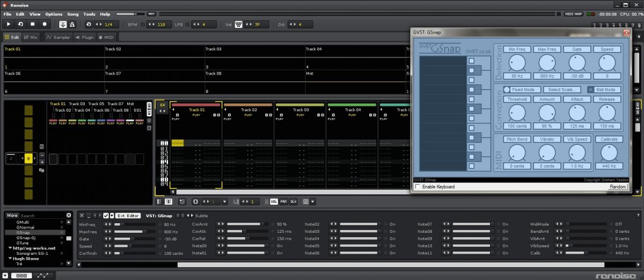Click the Calibrate knob in GSnap
This screenshot has height=280, width=644.
point(608,153)
